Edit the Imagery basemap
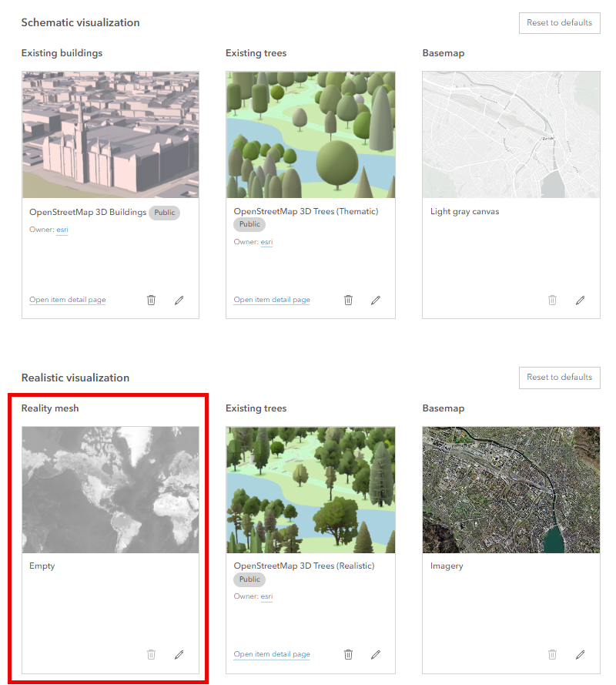Image resolution: width=616 pixels, height=685 pixels. click(580, 654)
